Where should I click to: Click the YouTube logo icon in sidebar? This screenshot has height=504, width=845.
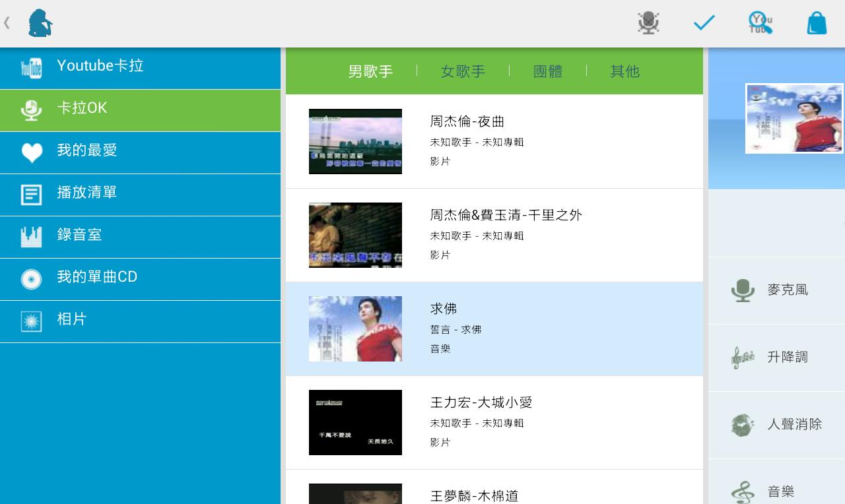pyautogui.click(x=31, y=67)
